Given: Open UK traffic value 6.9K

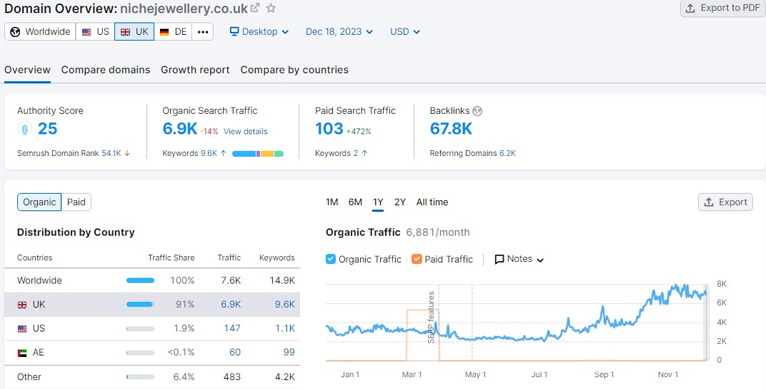Looking at the screenshot, I should pos(231,304).
